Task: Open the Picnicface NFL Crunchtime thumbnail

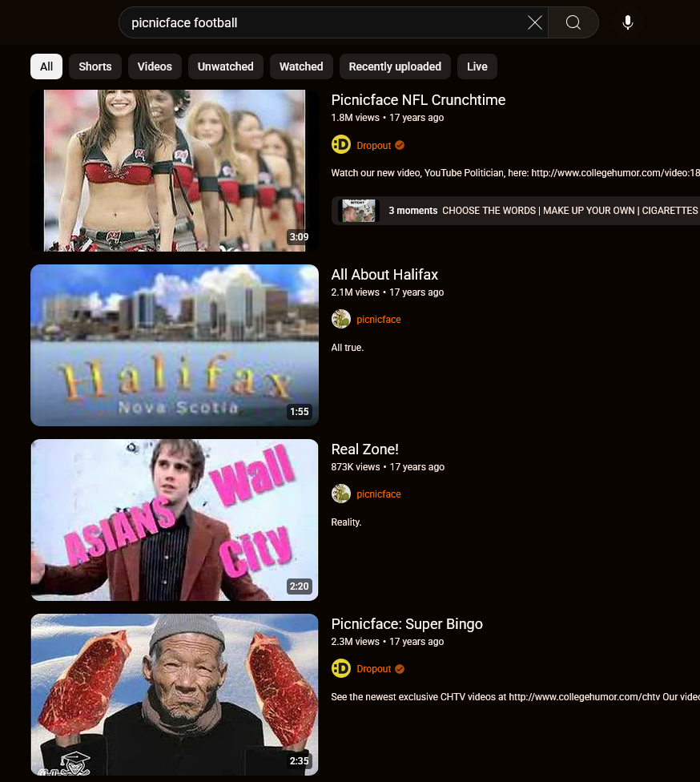Action: (175, 171)
